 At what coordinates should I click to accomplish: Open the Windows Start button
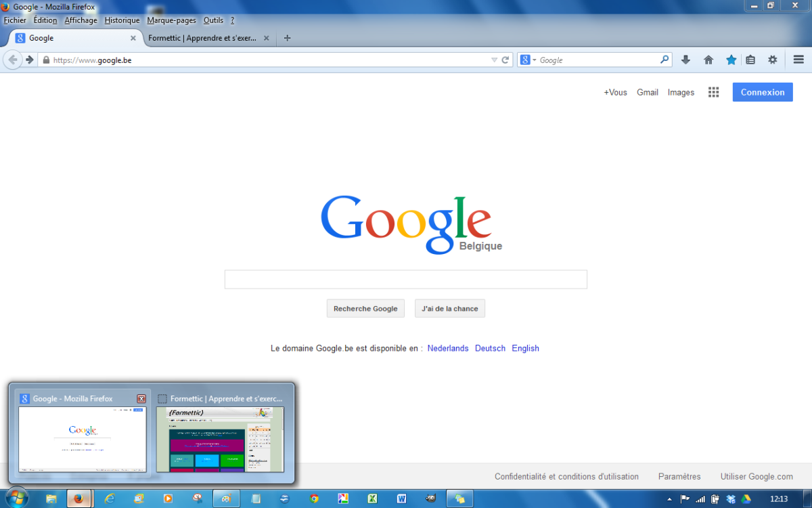pos(17,497)
